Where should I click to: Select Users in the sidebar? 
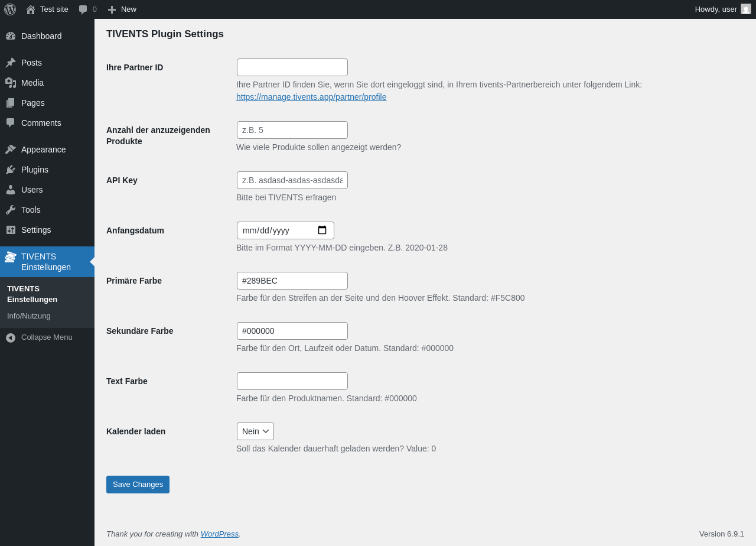click(47, 190)
